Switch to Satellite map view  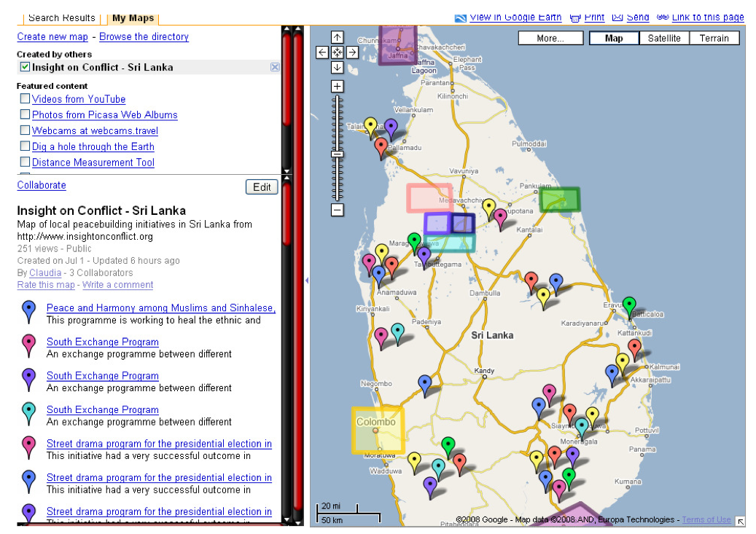point(664,39)
